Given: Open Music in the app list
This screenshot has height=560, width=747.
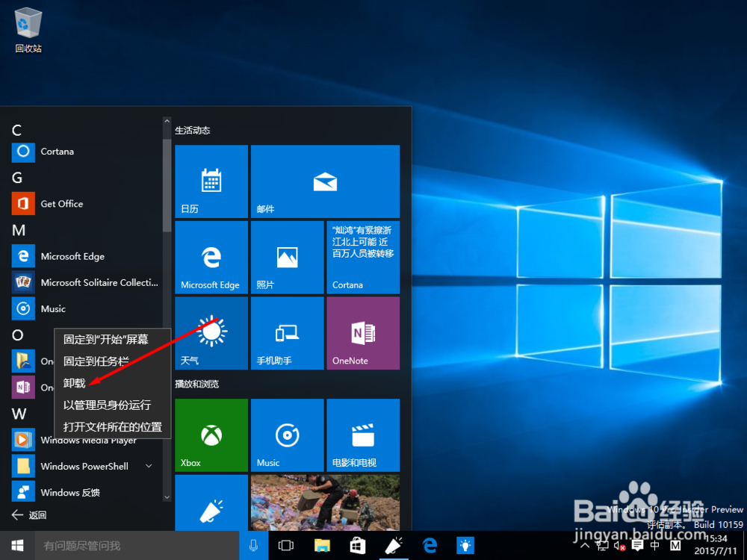Looking at the screenshot, I should pos(86,308).
